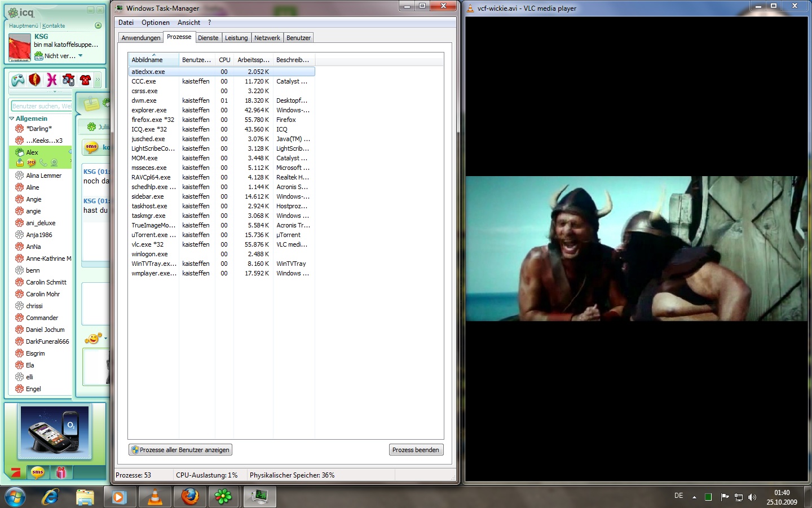The width and height of the screenshot is (812, 508).
Task: Click the SMS icon under contact Alex
Action: coord(32,163)
